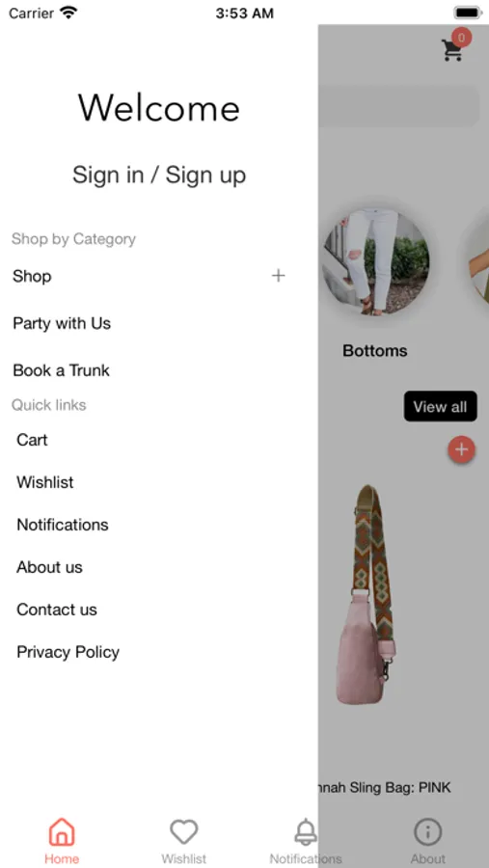Image resolution: width=489 pixels, height=868 pixels.
Task: Open the Party with Us menu item
Action: coord(62,323)
